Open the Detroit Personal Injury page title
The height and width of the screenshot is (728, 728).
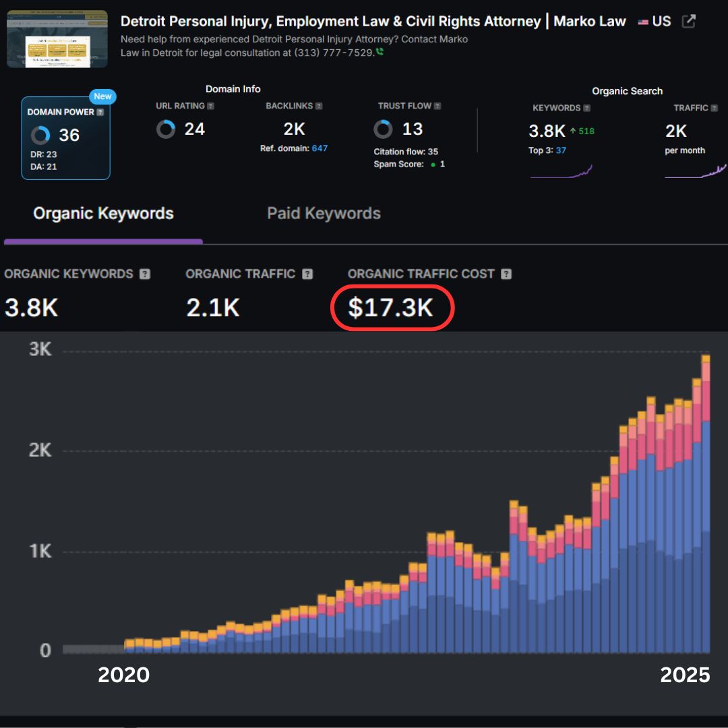click(373, 22)
